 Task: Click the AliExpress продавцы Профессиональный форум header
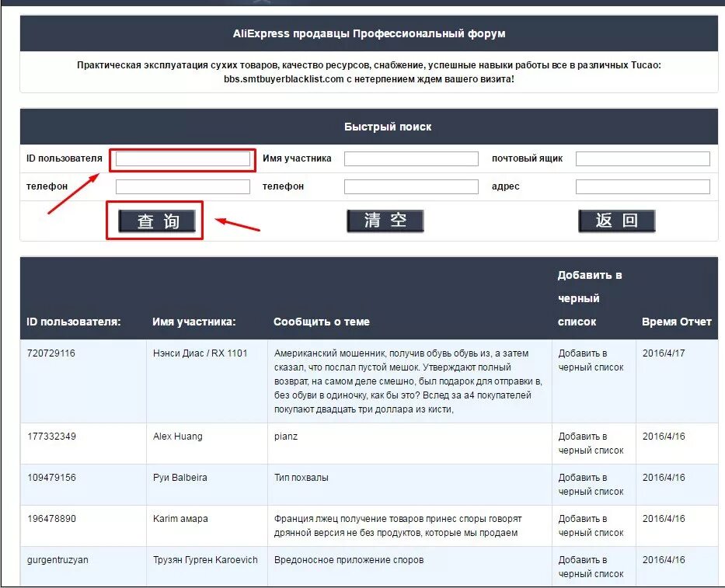point(369,33)
